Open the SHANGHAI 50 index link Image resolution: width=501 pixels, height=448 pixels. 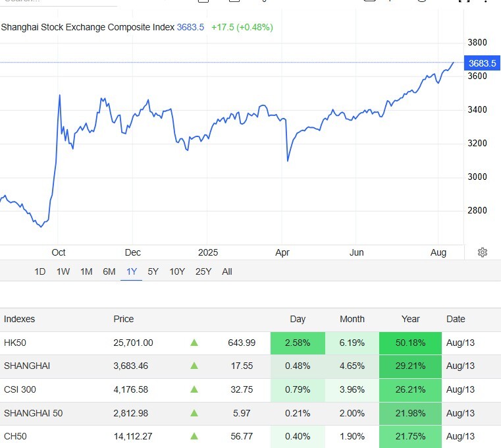(33, 413)
